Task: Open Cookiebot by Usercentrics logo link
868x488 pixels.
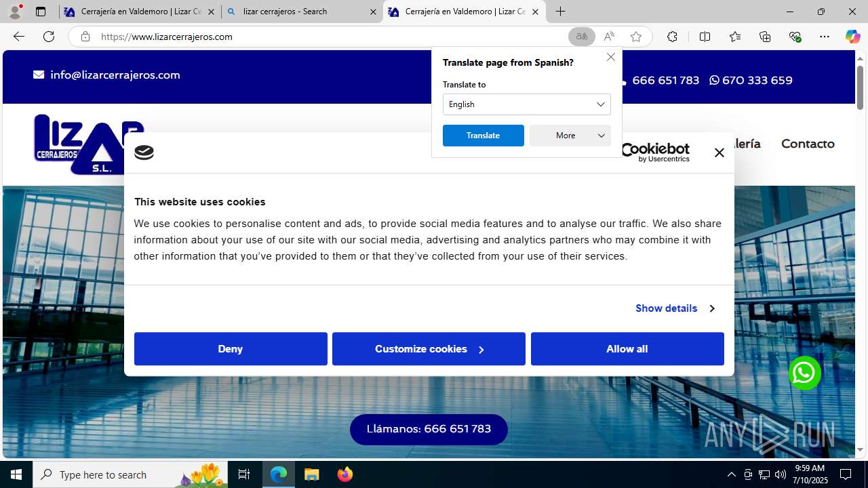Action: [x=655, y=152]
